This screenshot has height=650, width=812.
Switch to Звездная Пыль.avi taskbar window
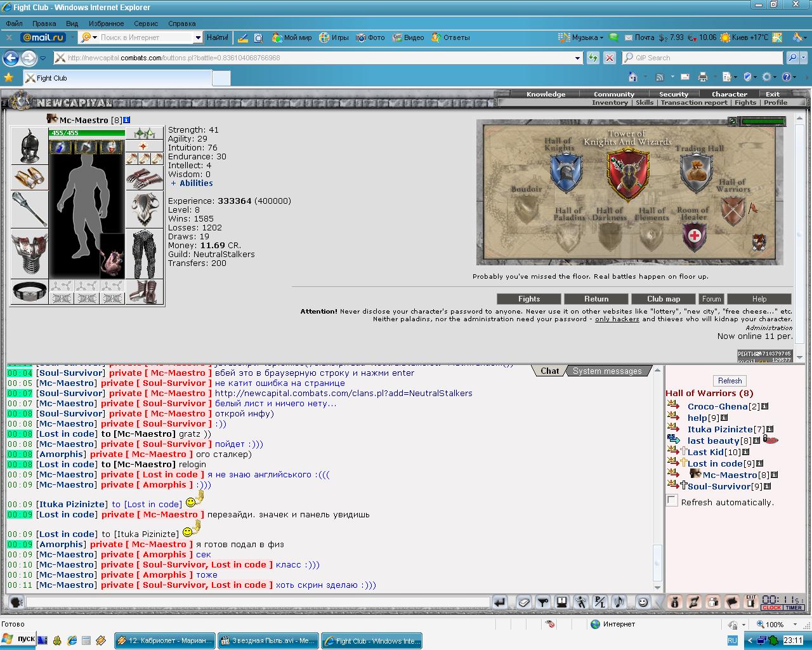[x=268, y=640]
